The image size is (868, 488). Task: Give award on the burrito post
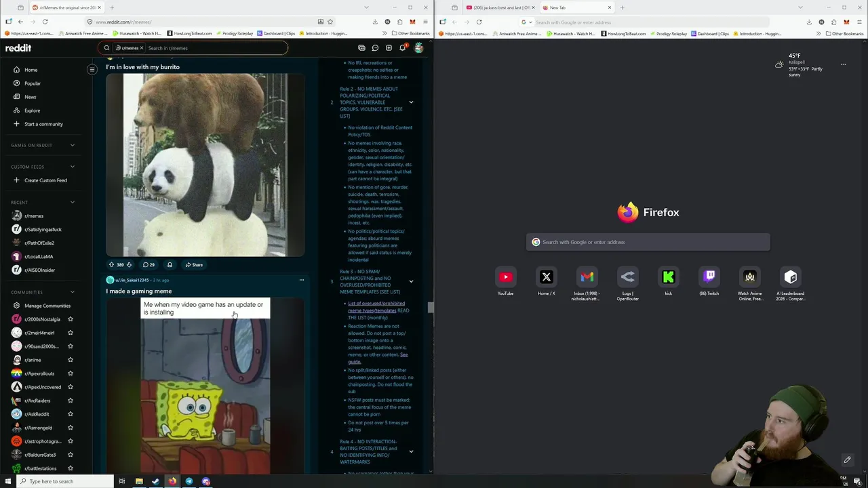pyautogui.click(x=170, y=265)
